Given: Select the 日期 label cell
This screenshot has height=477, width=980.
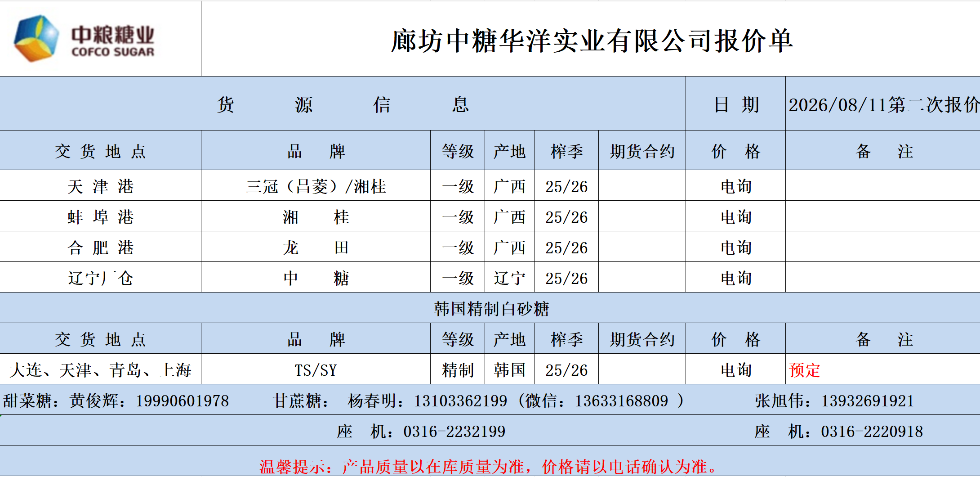Looking at the screenshot, I should pyautogui.click(x=736, y=104).
